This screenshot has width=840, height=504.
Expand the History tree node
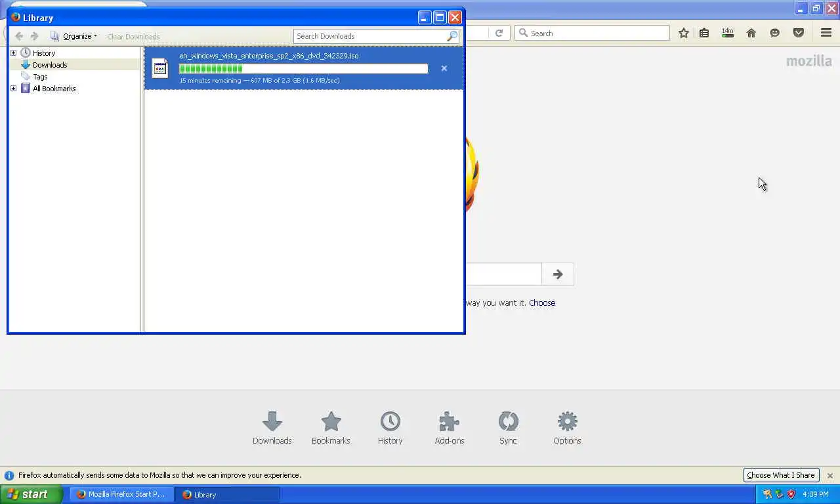point(13,52)
